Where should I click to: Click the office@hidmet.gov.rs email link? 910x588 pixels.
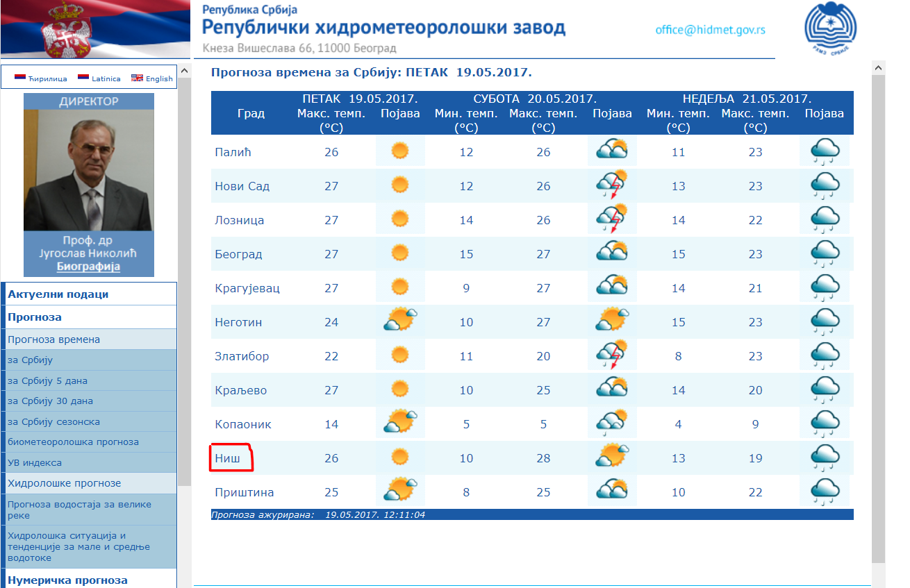tap(710, 30)
